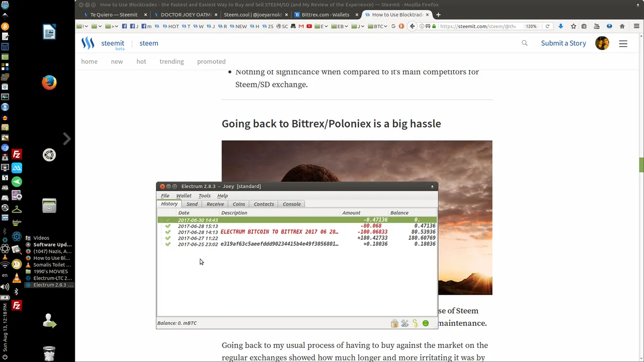Click Electrum seed icon in status bar
This screenshot has width=644, height=362.
[415, 323]
